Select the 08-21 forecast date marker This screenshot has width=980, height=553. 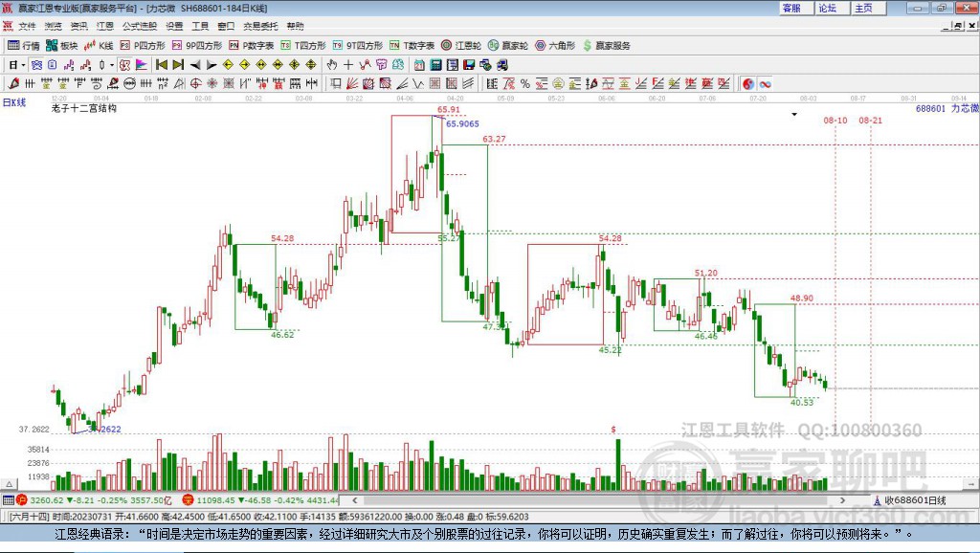(870, 120)
